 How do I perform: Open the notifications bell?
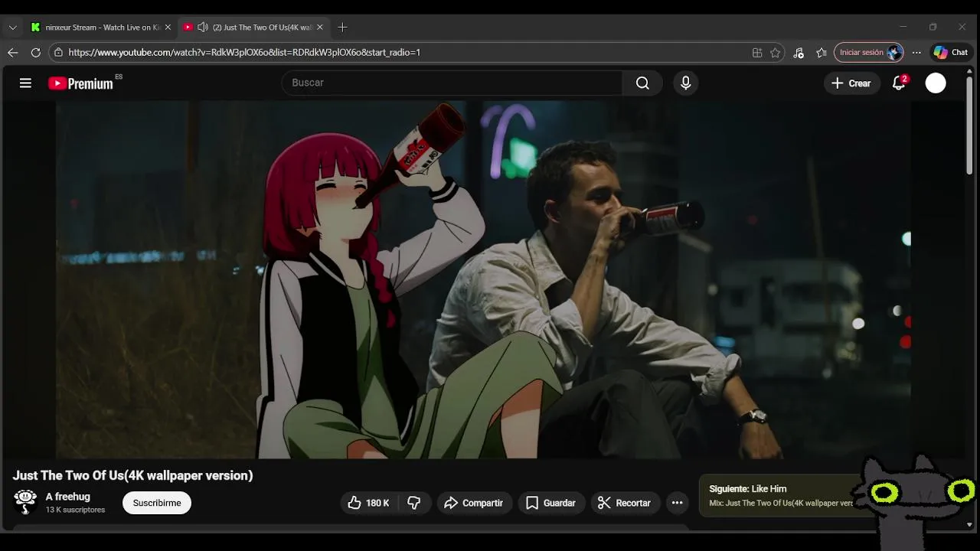coord(899,83)
